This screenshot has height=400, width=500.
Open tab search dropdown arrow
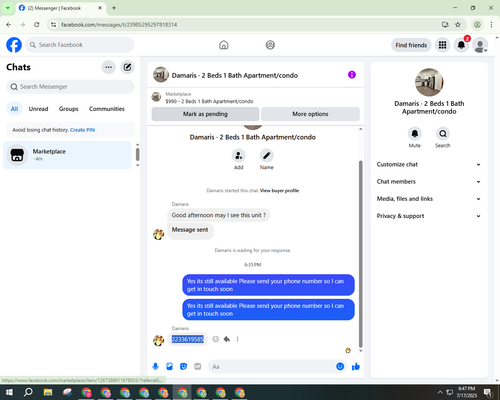tap(8, 8)
